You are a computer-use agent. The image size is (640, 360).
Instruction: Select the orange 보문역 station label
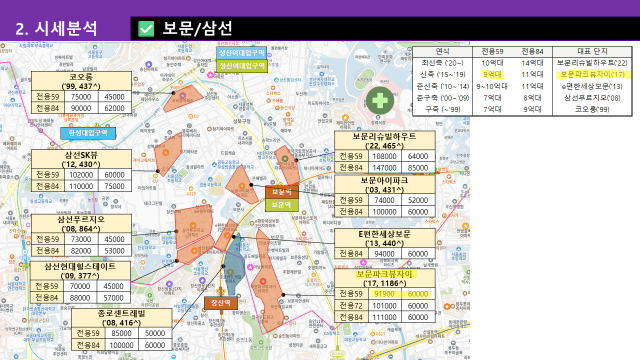(282, 192)
